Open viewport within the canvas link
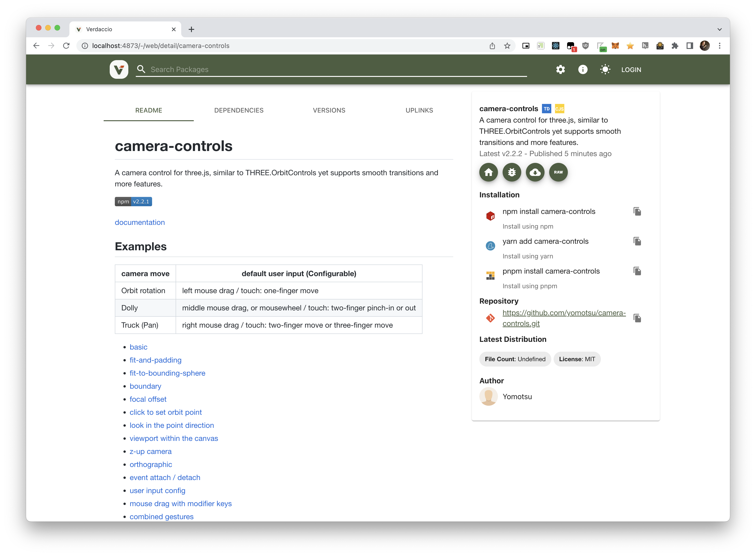Screen dimensions: 756x556 click(x=174, y=439)
